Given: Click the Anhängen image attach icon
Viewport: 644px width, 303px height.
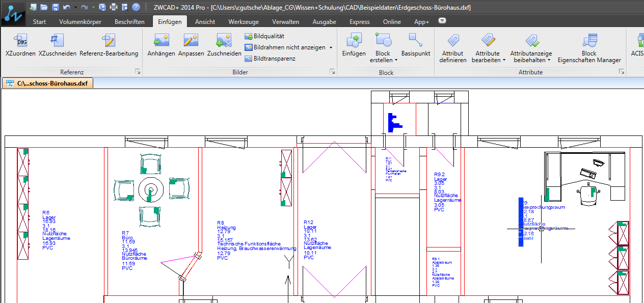Looking at the screenshot, I should pos(161,41).
